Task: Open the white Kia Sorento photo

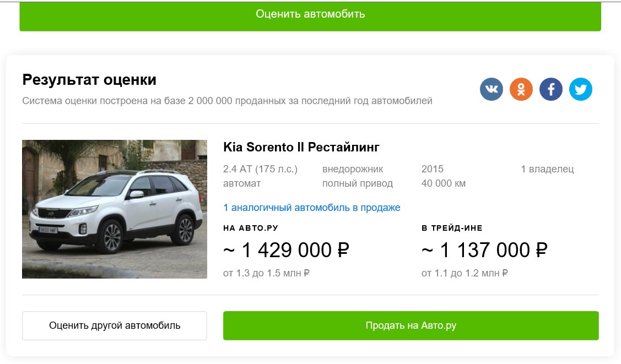Action: click(115, 209)
